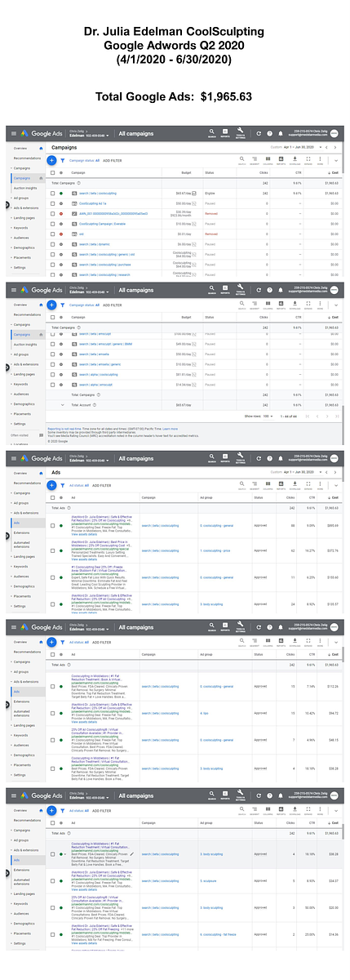Viewport: 350px width, 980px height.
Task: Click blue plus button above first campaigns table
Action: click(52, 160)
